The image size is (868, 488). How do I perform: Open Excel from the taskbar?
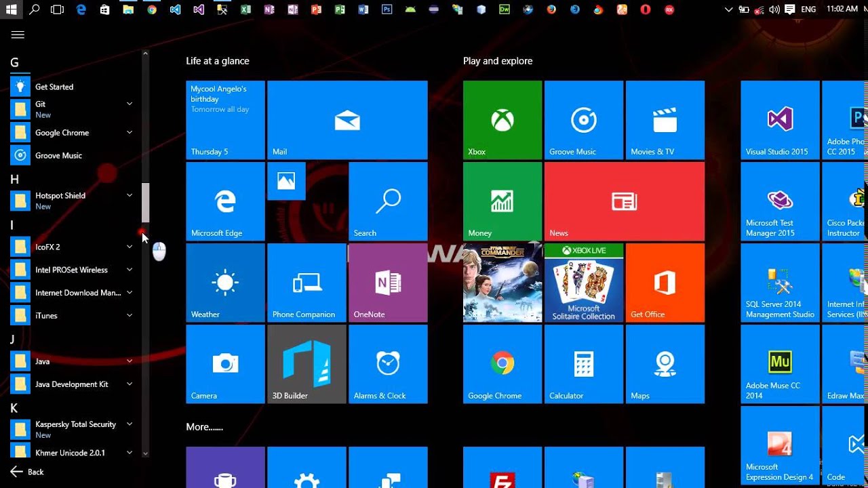245,9
